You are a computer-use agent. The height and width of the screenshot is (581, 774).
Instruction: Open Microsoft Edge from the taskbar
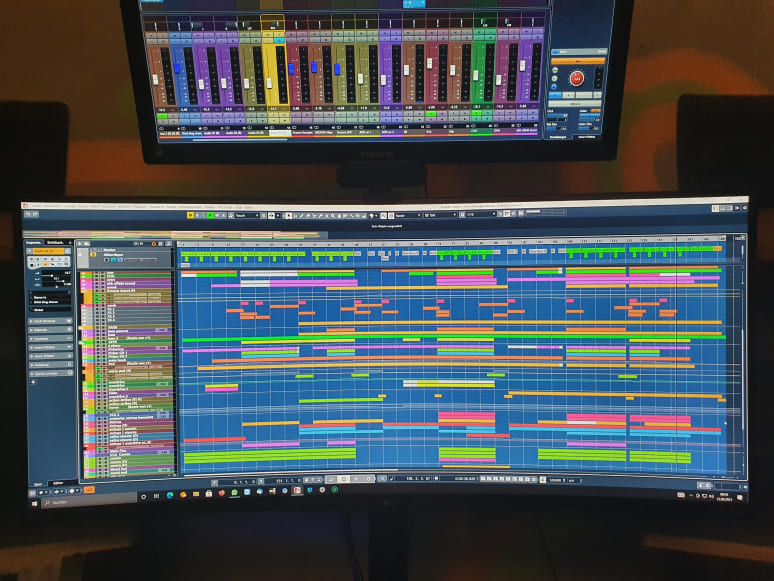click(x=170, y=495)
